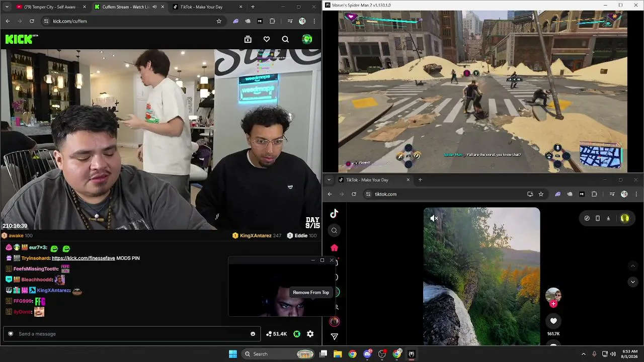Bookmark tiktok.com with the star icon

[x=541, y=194]
